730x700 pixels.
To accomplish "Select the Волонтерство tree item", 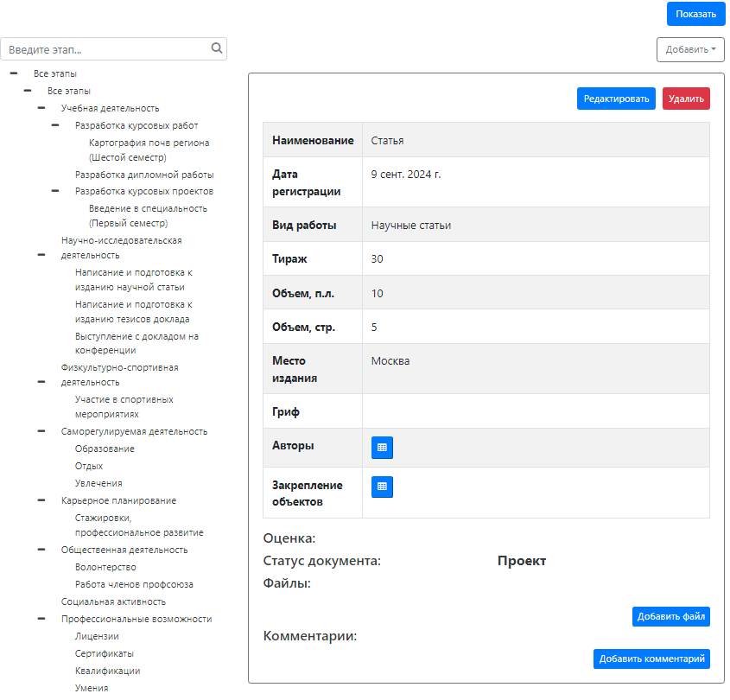I will coord(105,567).
